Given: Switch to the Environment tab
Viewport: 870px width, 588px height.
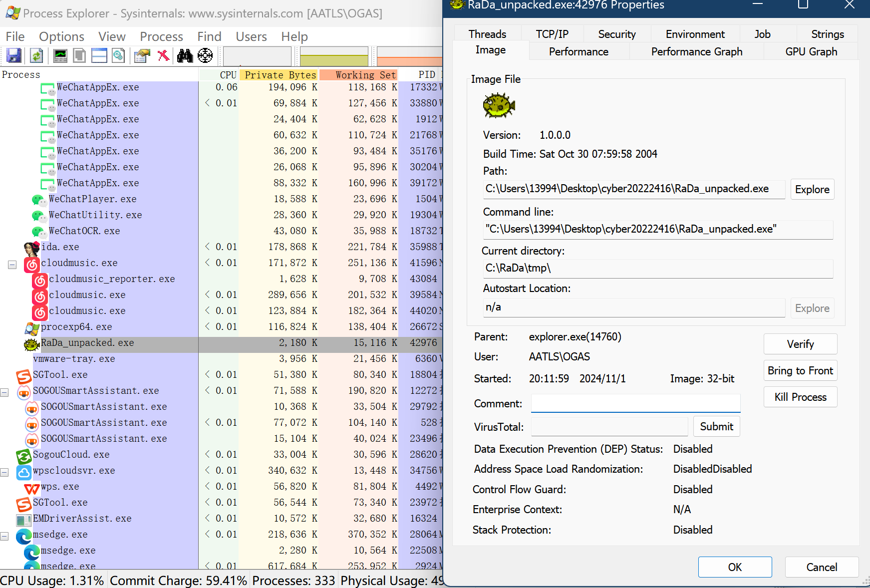Looking at the screenshot, I should [x=695, y=34].
